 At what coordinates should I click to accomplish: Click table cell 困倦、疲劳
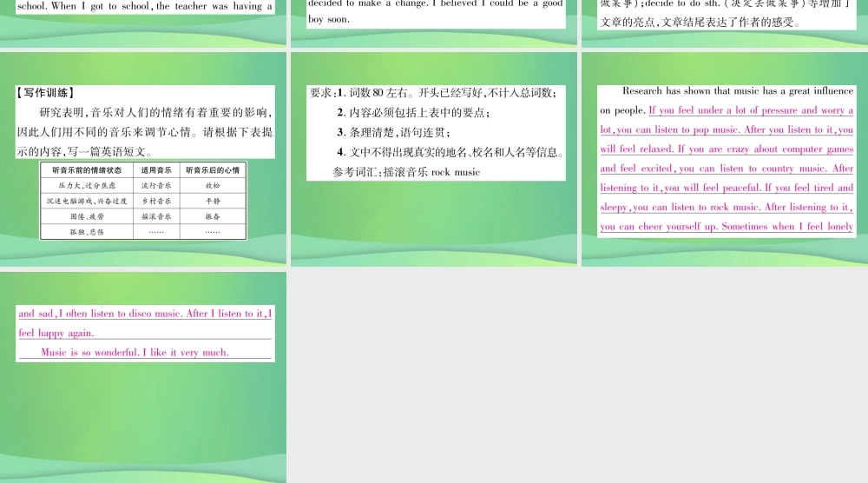click(87, 216)
